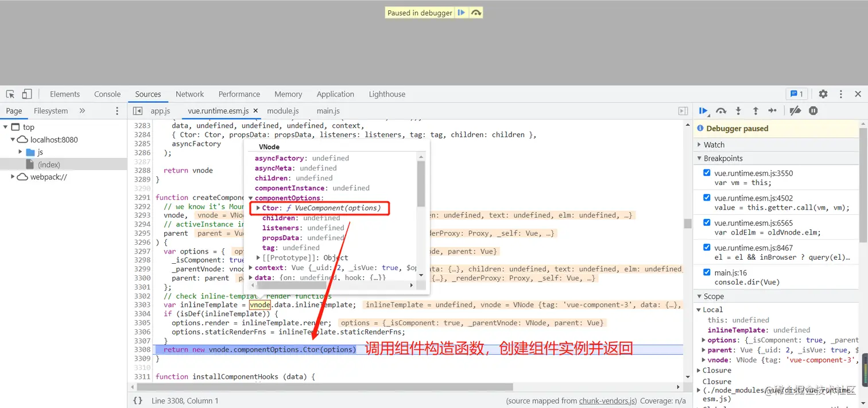The width and height of the screenshot is (868, 408).
Task: Pretty print the source file
Action: [x=138, y=401]
